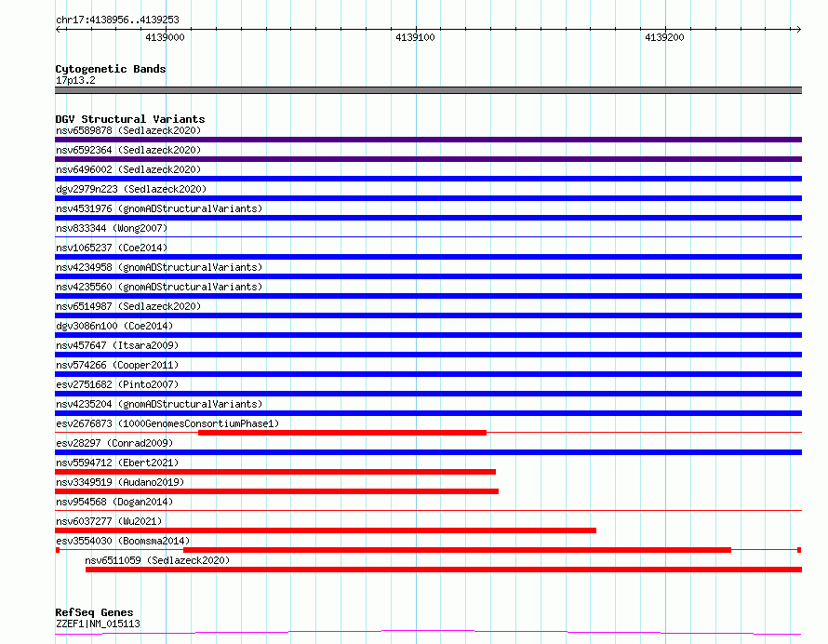Select nsv6514987 (Sedlazeck2020) label
This screenshot has width=828, height=644.
[x=128, y=306]
